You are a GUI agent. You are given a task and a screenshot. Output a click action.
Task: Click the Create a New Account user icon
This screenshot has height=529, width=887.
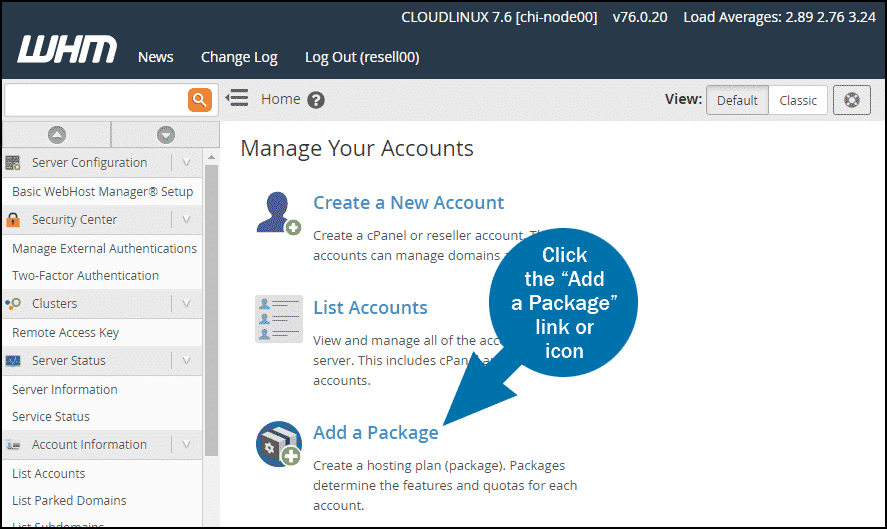(x=278, y=213)
